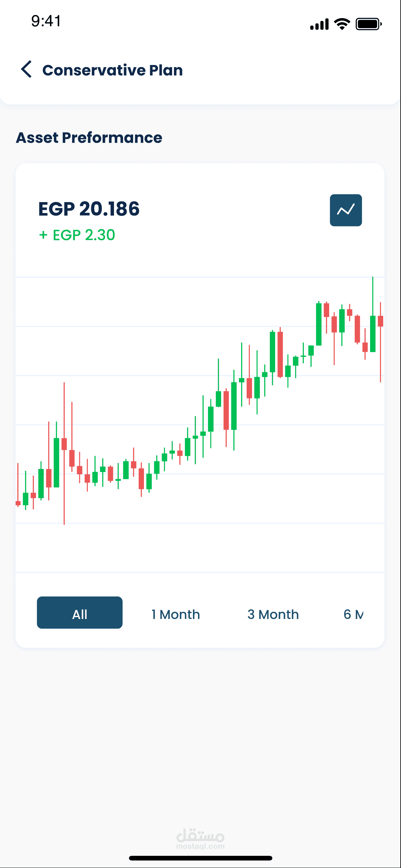Tap the Conservative Plan title
The image size is (401, 868).
click(112, 70)
